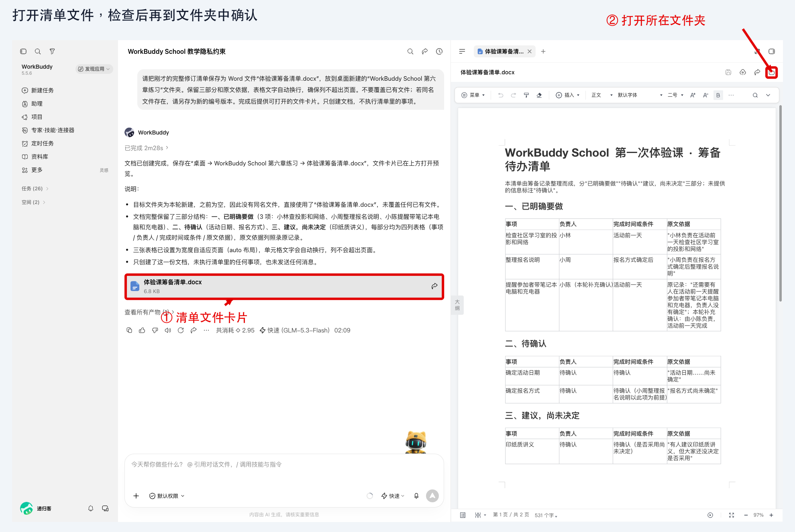Viewport: 795px width, 532px height.
Task: Toggle right side panel icon
Action: tap(772, 51)
